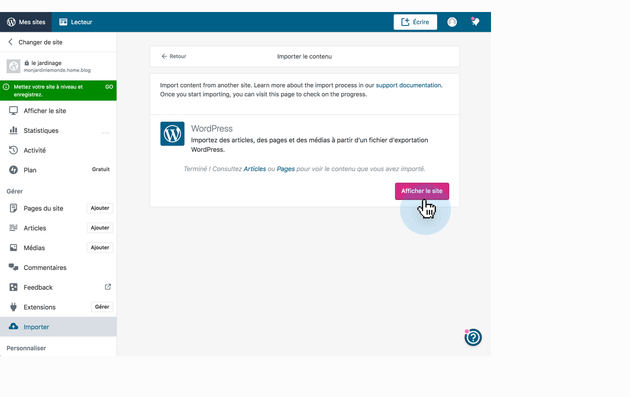Go back using the Retour link

click(x=174, y=56)
